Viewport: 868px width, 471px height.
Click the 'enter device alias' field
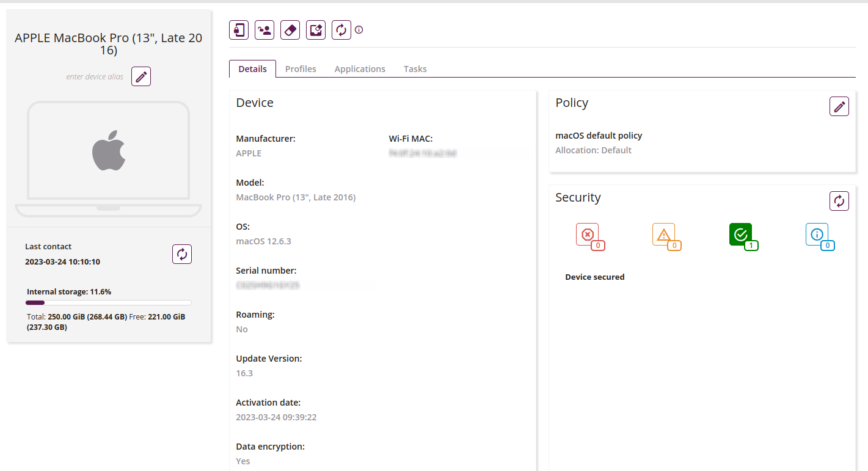tap(95, 77)
